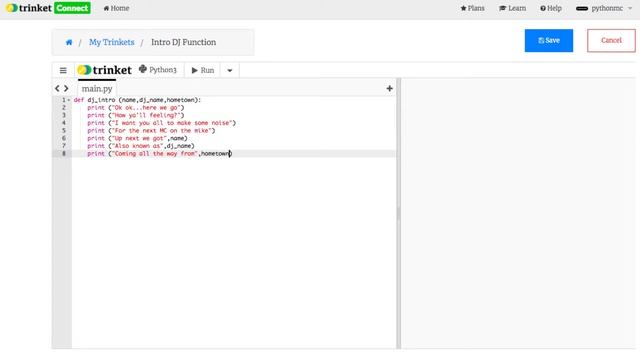Click the green Connect badge
This screenshot has height=360, width=640.
coord(72,8)
